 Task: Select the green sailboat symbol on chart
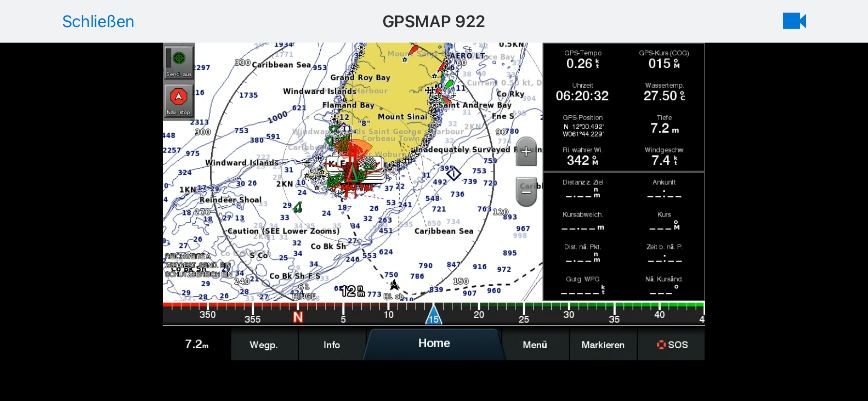click(298, 207)
